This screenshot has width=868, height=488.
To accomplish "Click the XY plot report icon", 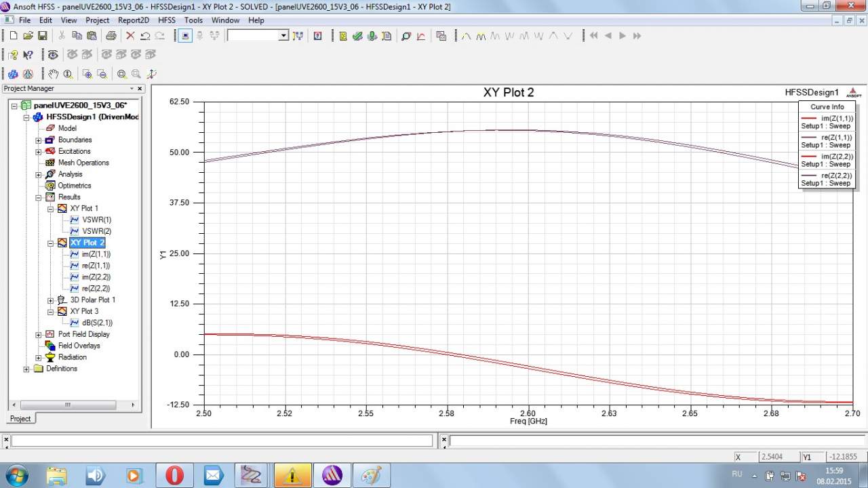I will tap(421, 36).
